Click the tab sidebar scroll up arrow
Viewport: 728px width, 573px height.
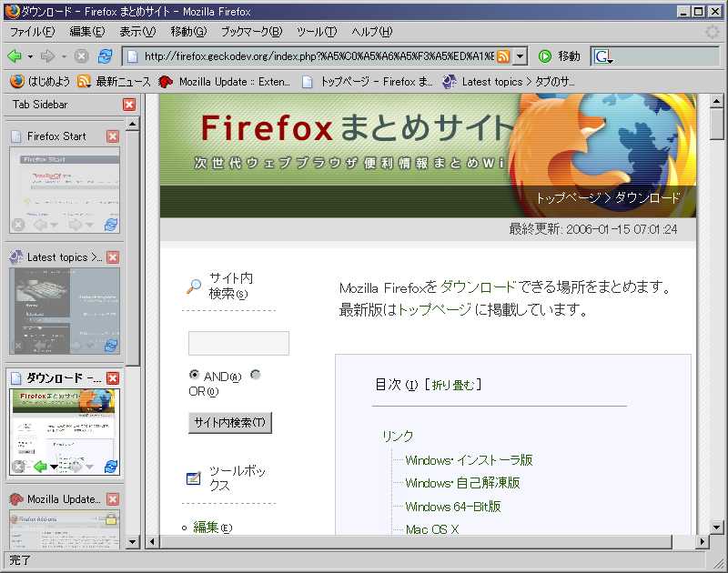(x=133, y=124)
